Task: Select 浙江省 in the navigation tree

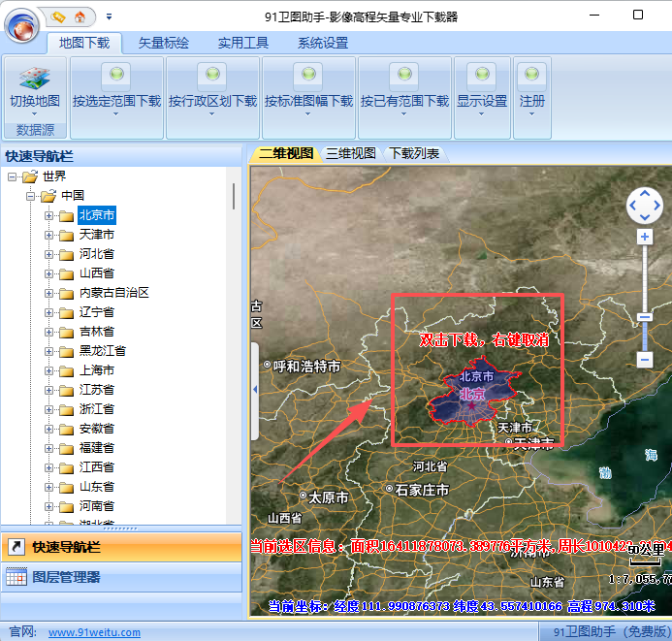Action: click(97, 409)
